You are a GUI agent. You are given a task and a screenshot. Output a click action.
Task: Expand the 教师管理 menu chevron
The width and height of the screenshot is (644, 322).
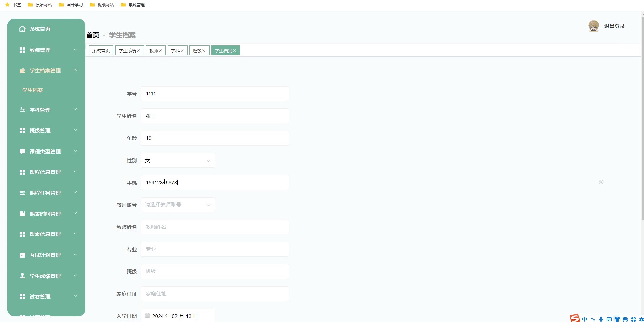click(x=75, y=50)
